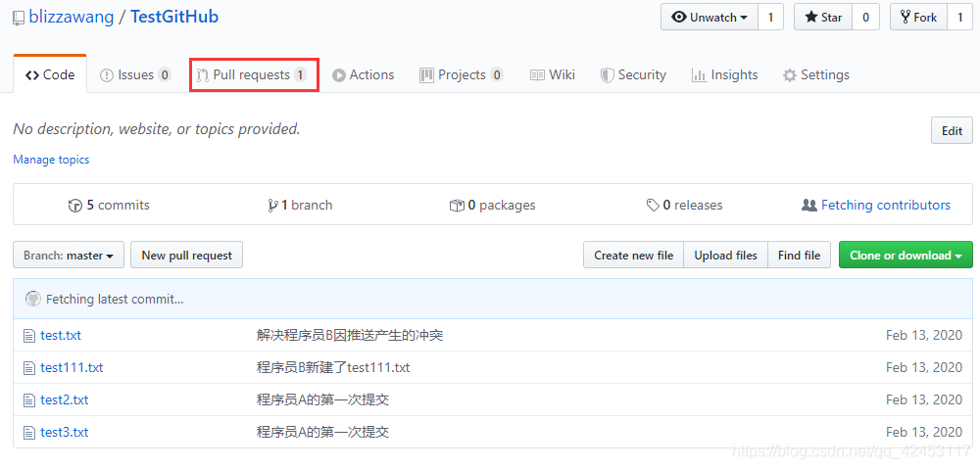Viewport: 980px width, 469px height.
Task: Switch to the Issues tab
Action: point(135,75)
